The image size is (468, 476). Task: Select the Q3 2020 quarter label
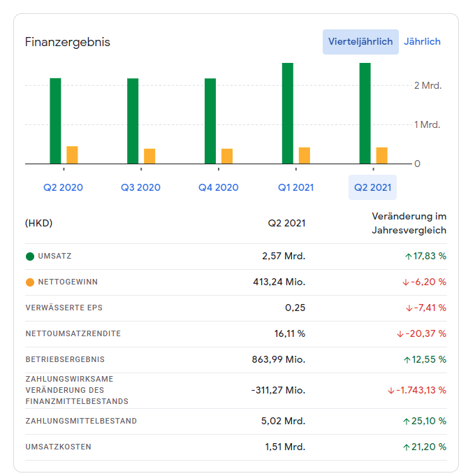(140, 187)
